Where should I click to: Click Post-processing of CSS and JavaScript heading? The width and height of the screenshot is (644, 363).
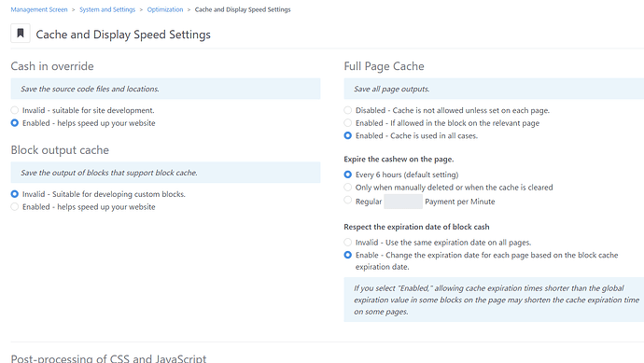(108, 358)
